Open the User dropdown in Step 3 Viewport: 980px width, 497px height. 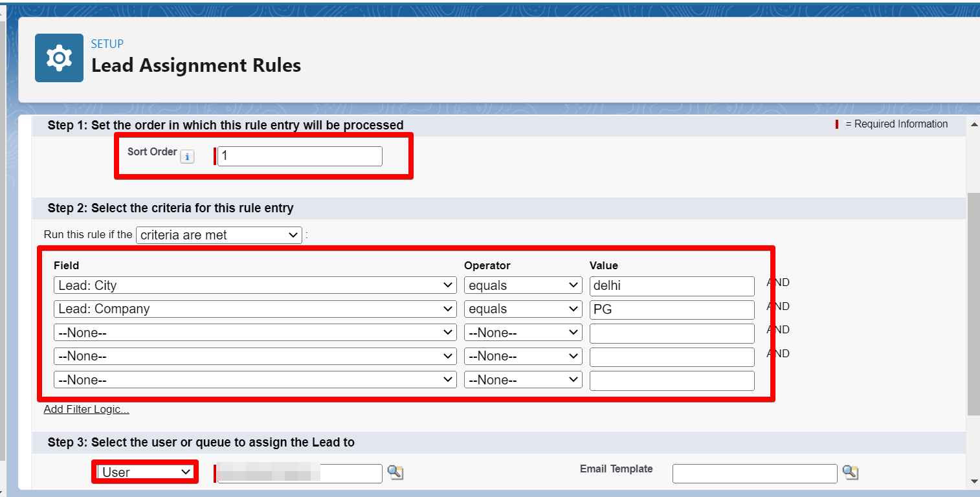coord(144,472)
